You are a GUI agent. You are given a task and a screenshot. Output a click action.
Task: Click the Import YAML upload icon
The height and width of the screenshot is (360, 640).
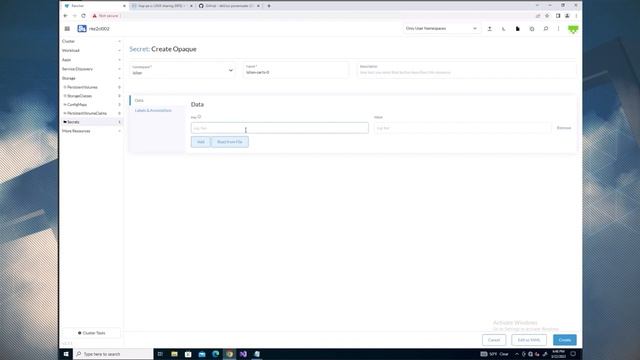[x=489, y=29]
